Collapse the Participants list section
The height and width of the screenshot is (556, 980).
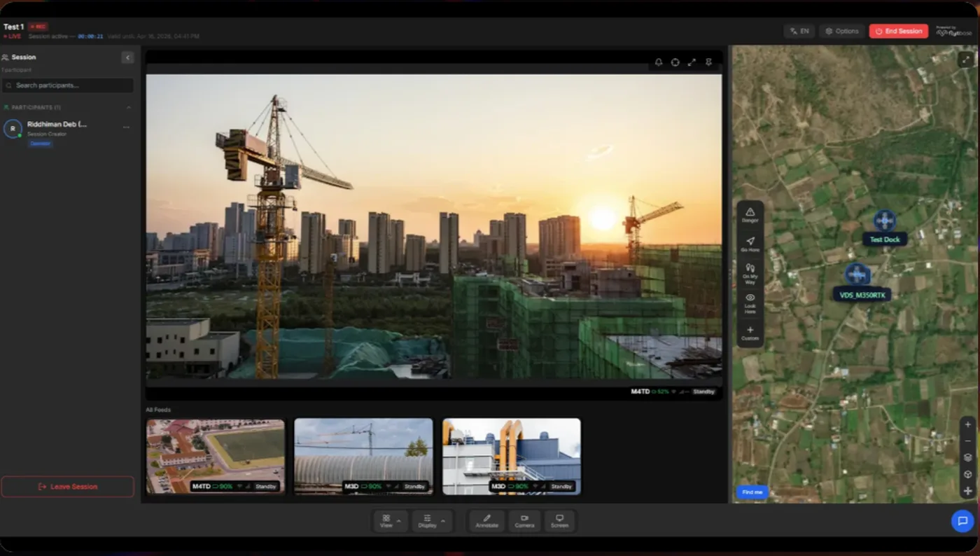coord(128,108)
